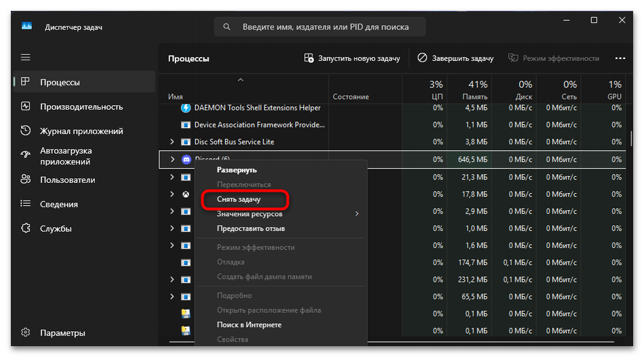Sort by the GPU column header
The width and height of the screenshot is (644, 357).
point(603,89)
